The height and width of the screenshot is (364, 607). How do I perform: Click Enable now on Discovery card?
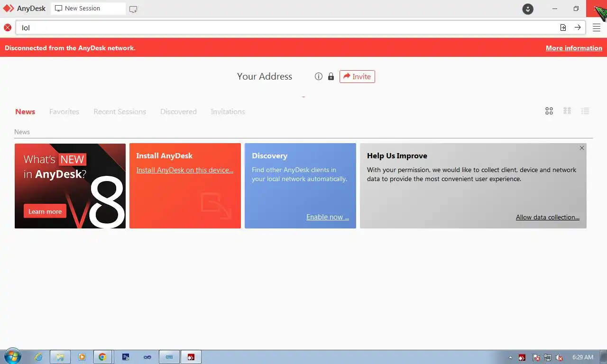click(328, 217)
